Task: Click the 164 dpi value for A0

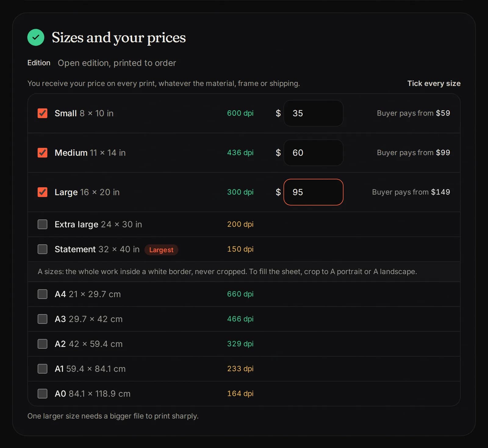Action: click(x=240, y=393)
